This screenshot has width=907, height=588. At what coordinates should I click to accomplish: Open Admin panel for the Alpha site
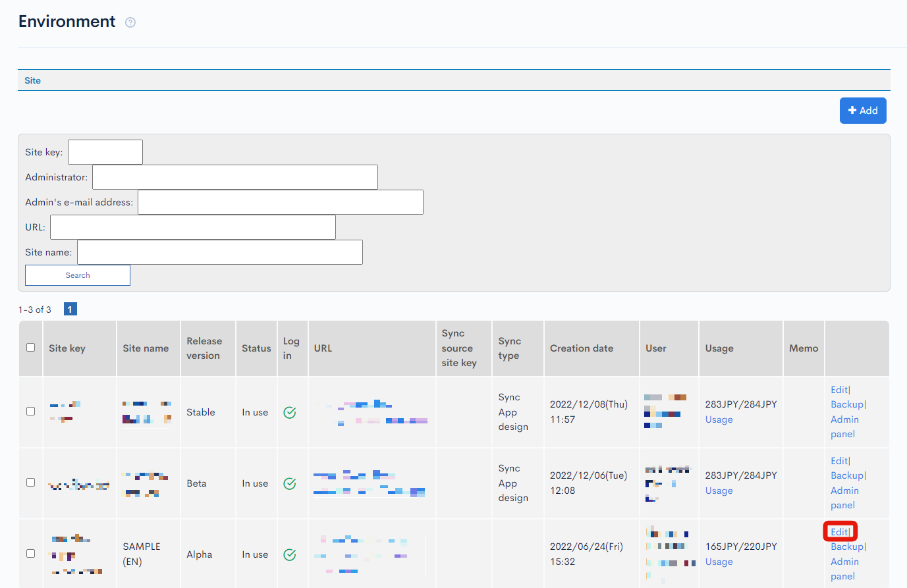point(844,569)
